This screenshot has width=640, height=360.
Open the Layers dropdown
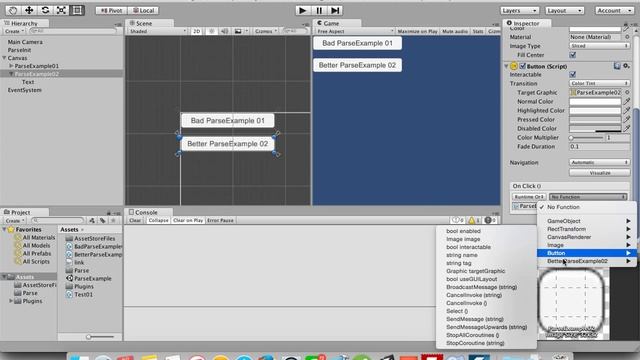[519, 10]
